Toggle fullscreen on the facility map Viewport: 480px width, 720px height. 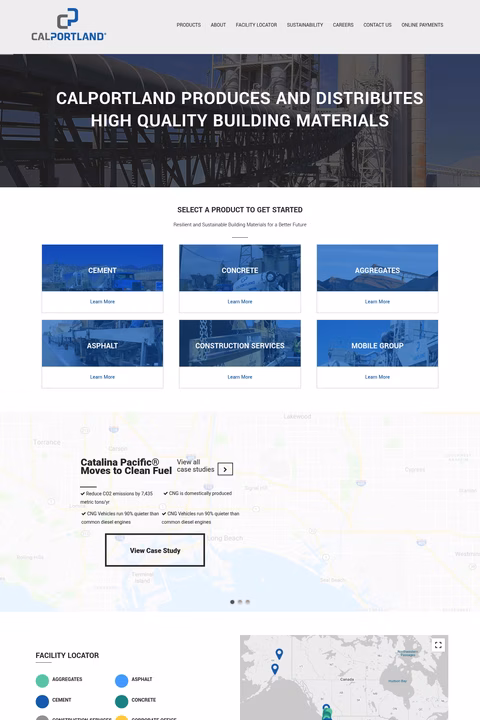(438, 645)
